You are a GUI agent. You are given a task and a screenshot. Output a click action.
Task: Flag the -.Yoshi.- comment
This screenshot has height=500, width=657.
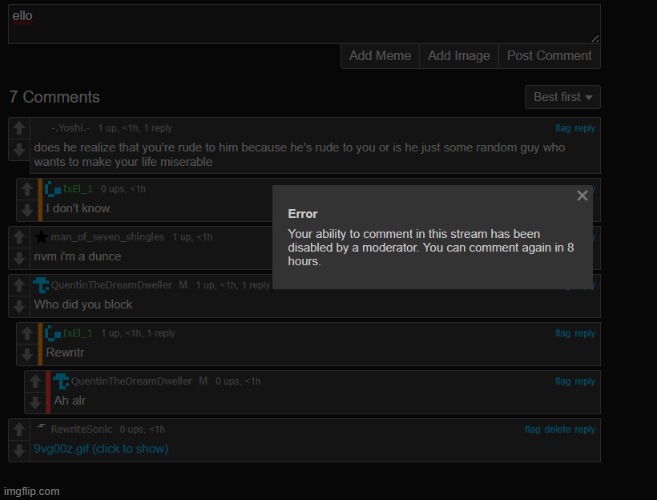[x=563, y=128]
